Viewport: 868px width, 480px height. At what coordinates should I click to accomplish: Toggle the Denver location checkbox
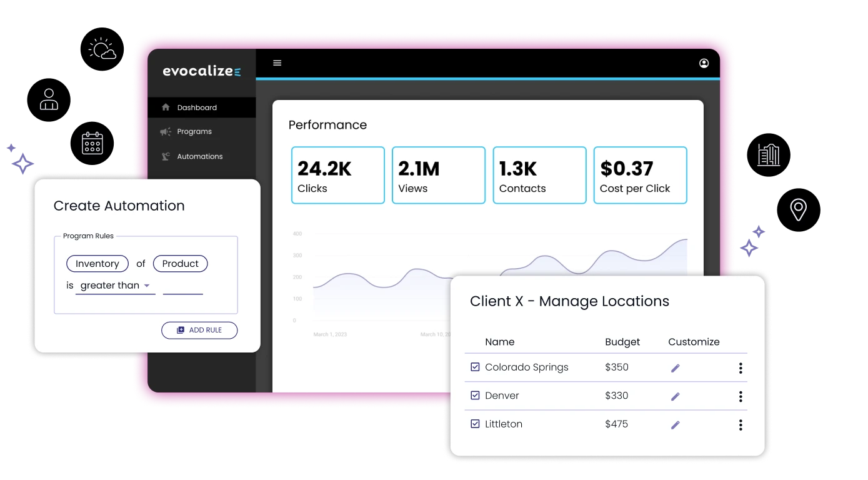pos(475,395)
